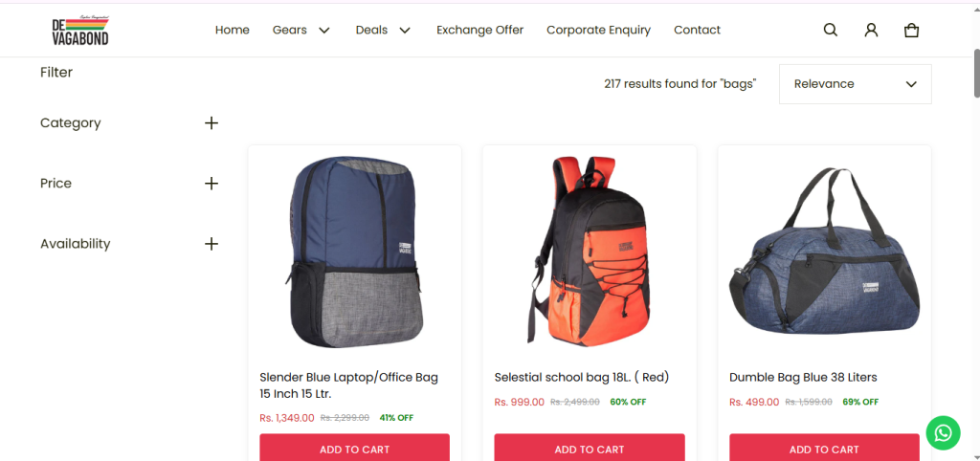
Task: Expand the Category filter plus icon
Action: click(212, 123)
